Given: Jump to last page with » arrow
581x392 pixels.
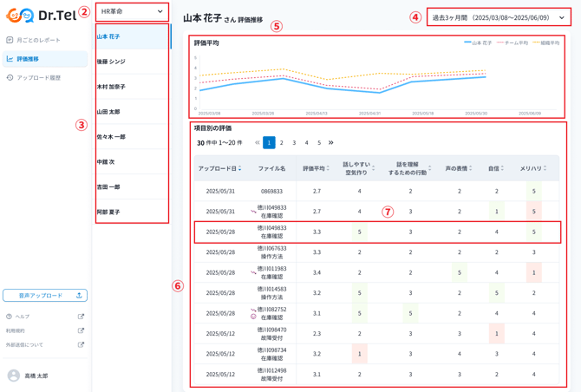Looking at the screenshot, I should (x=331, y=142).
